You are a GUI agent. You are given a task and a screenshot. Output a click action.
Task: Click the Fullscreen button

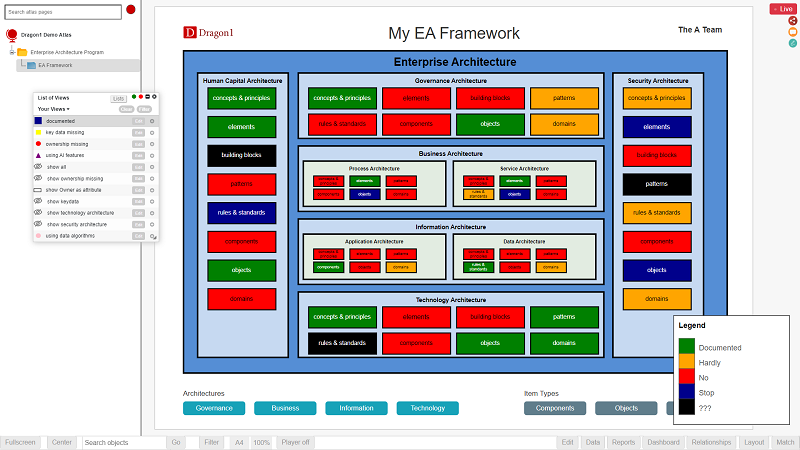20,442
